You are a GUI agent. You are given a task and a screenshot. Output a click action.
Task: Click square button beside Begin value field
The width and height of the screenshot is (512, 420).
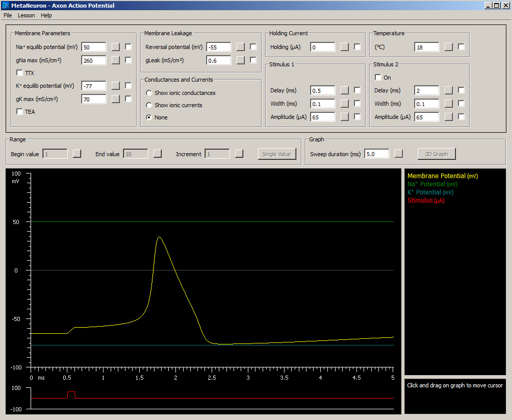point(76,154)
